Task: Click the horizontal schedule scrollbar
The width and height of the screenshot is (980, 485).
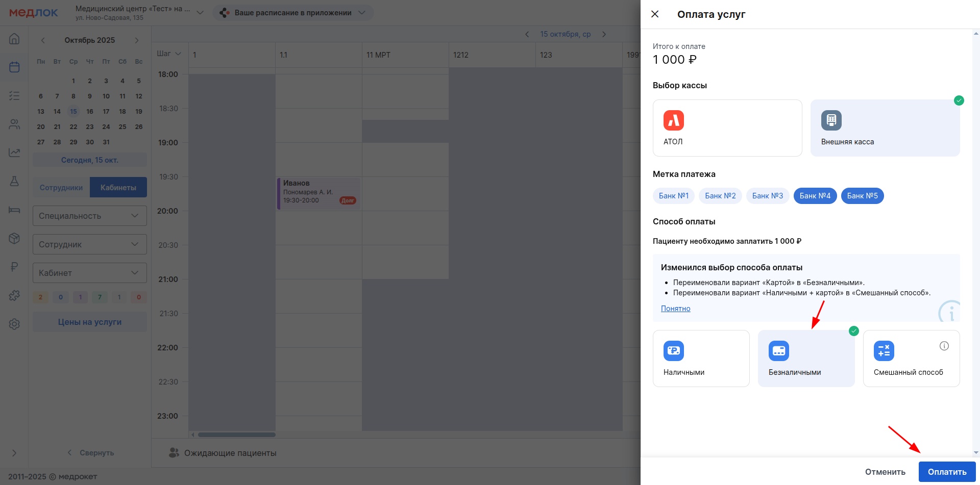Action: [x=236, y=435]
